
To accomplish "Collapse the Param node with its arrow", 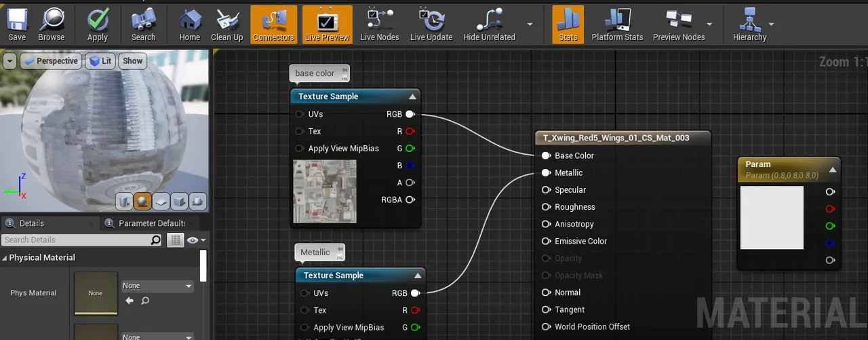I will (832, 169).
